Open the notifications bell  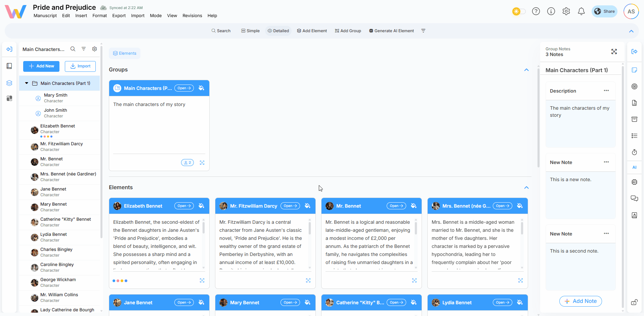pos(581,11)
